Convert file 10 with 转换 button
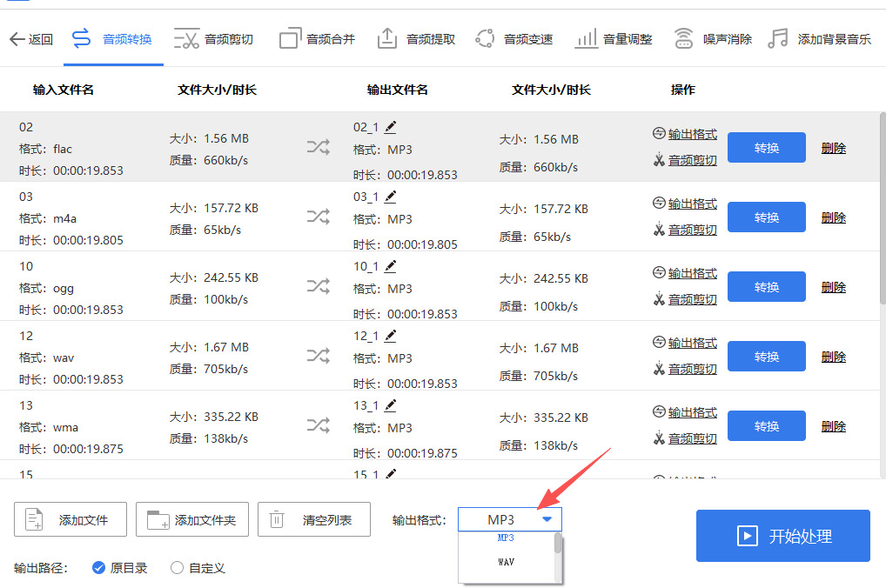 click(766, 286)
